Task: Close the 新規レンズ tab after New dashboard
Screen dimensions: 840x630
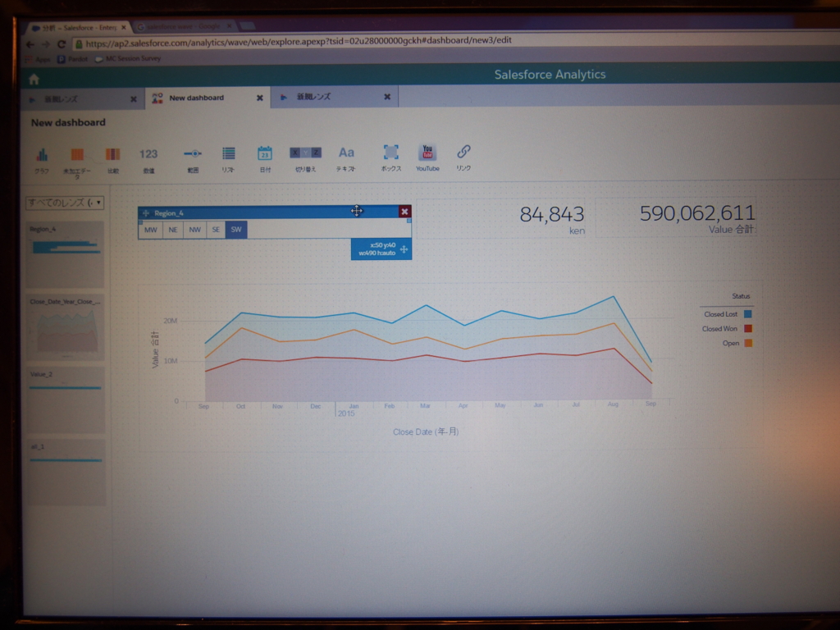Action: pyautogui.click(x=387, y=97)
